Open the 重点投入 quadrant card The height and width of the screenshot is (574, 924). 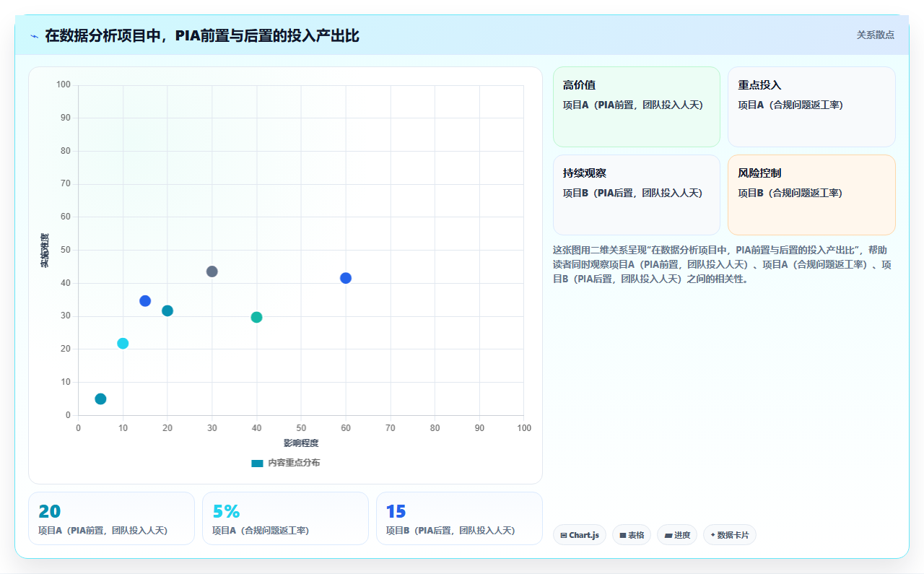click(x=811, y=107)
